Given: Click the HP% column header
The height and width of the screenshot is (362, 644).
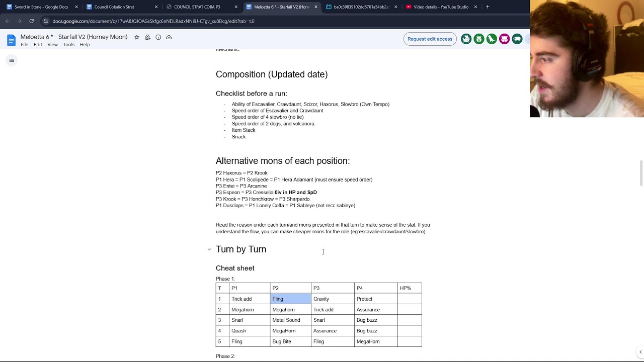Looking at the screenshot, I should (x=410, y=288).
